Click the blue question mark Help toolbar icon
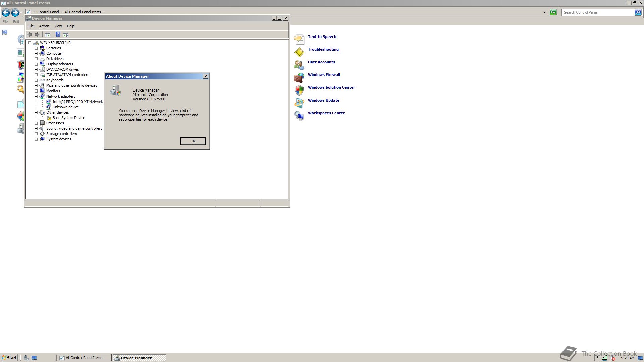 pos(58,34)
